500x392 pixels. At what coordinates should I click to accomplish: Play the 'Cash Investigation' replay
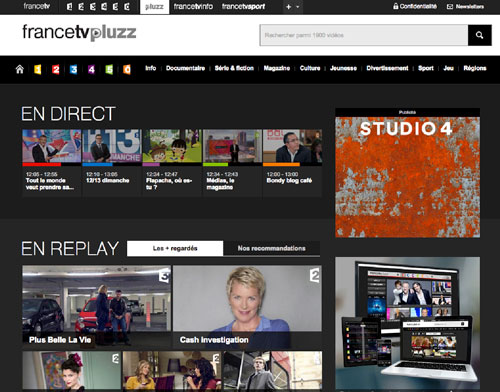point(247,307)
